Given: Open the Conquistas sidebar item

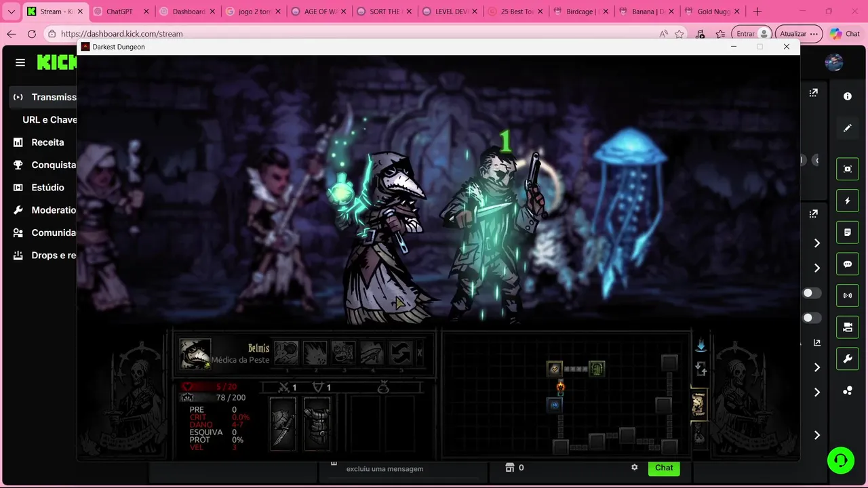Looking at the screenshot, I should (45, 165).
